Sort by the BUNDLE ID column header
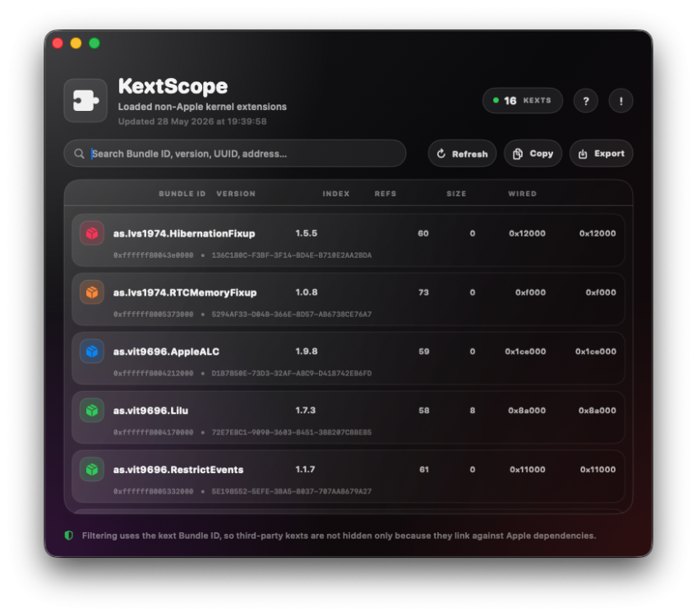The width and height of the screenshot is (697, 616). [182, 194]
